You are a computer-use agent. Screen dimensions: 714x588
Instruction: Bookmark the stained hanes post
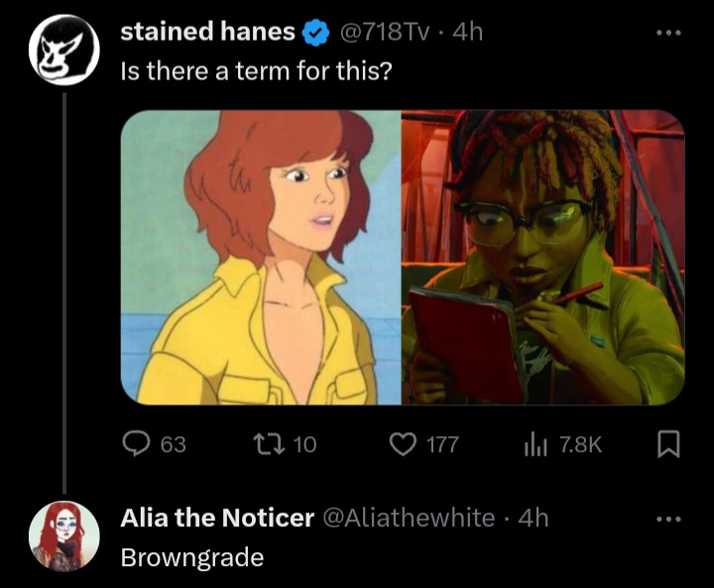pyautogui.click(x=669, y=444)
